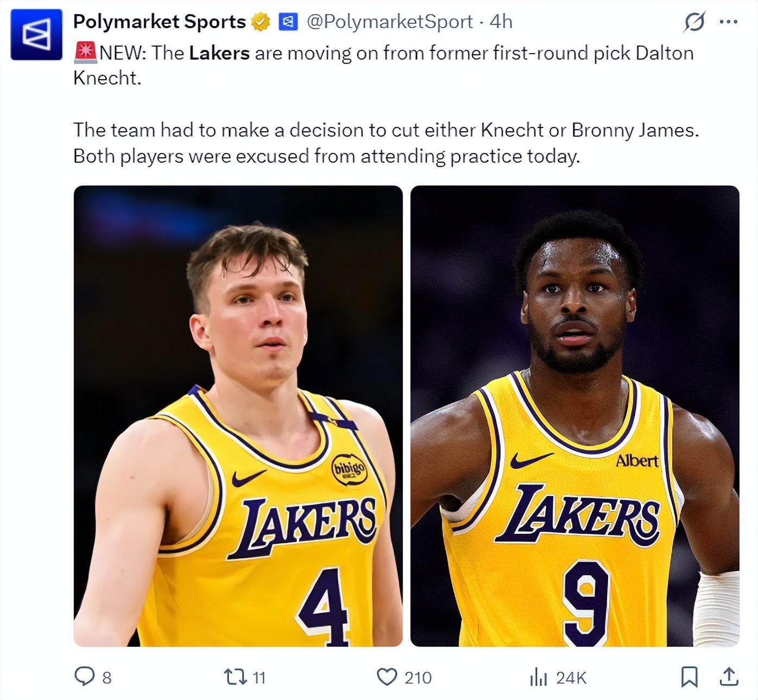Image resolution: width=758 pixels, height=700 pixels.
Task: Open the Bronny James number 9 photo
Action: (574, 416)
